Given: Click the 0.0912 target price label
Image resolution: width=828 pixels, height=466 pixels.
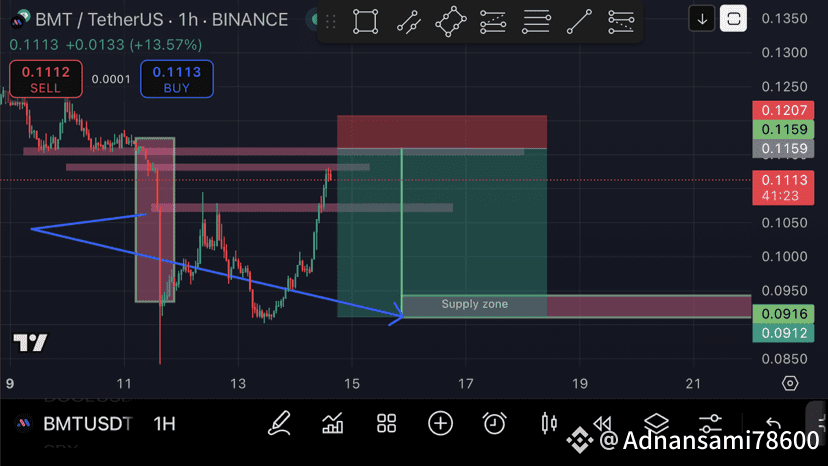Looking at the screenshot, I should click(783, 333).
